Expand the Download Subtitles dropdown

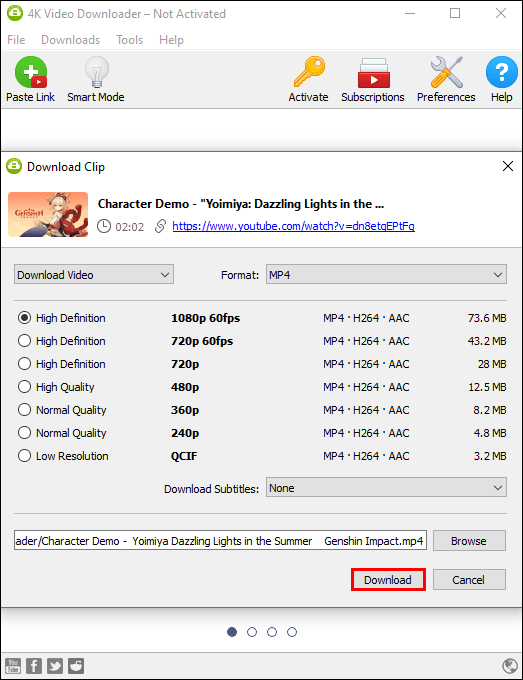point(386,488)
